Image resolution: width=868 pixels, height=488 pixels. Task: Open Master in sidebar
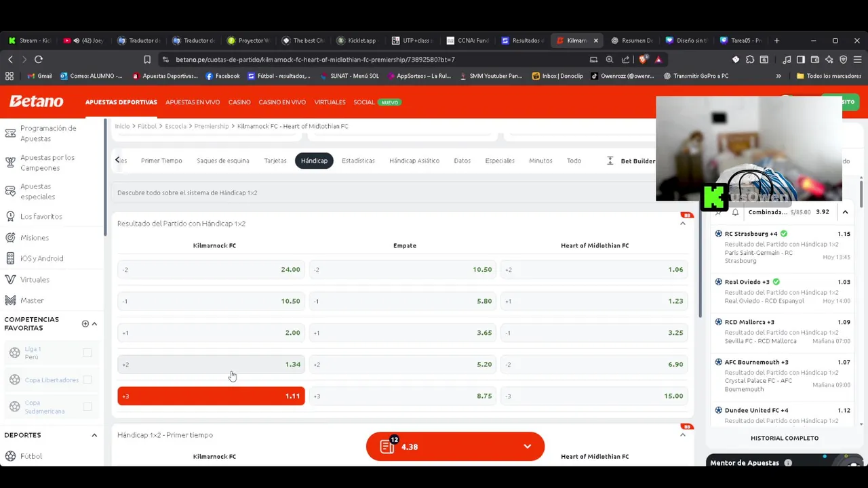(32, 300)
